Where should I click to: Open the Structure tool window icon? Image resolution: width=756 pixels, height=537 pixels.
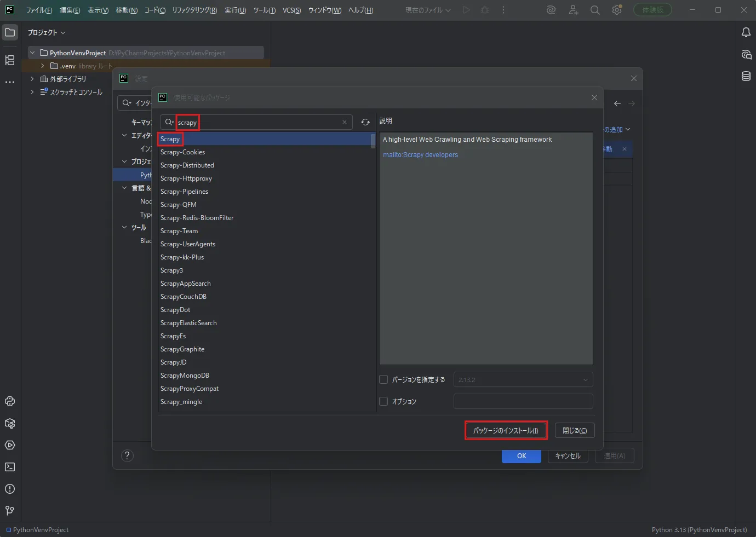pos(10,60)
